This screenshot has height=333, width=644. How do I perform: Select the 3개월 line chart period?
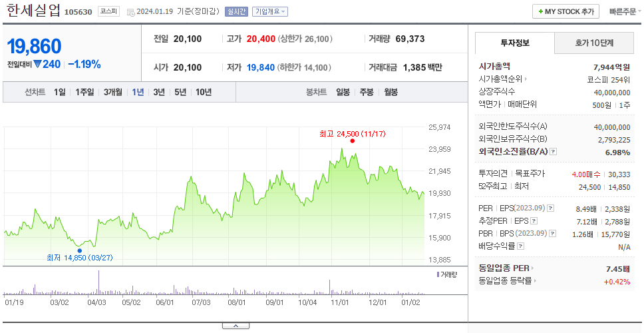tap(113, 92)
